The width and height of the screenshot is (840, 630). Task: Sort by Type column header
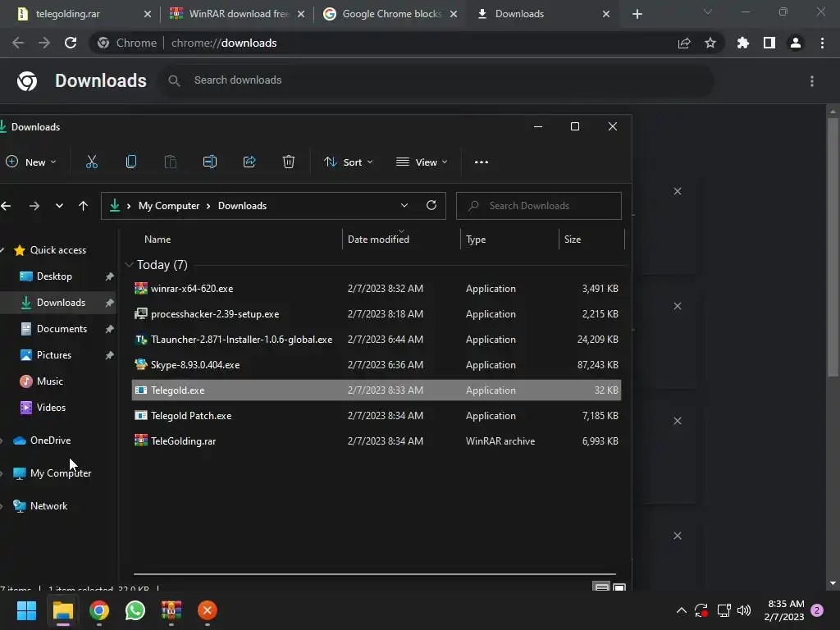[x=476, y=240]
